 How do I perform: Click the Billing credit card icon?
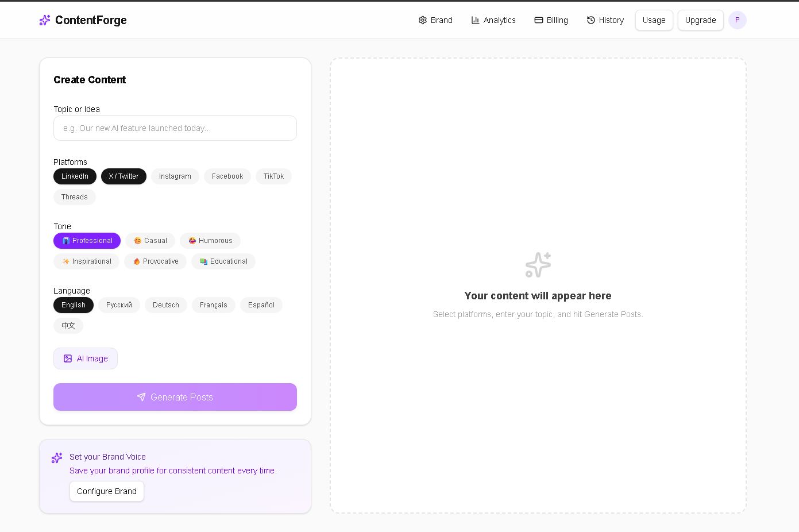click(539, 20)
